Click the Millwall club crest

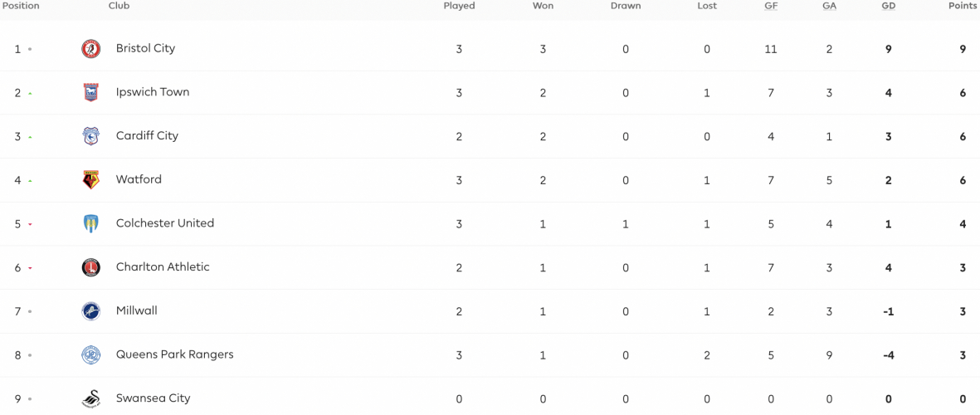(x=90, y=311)
